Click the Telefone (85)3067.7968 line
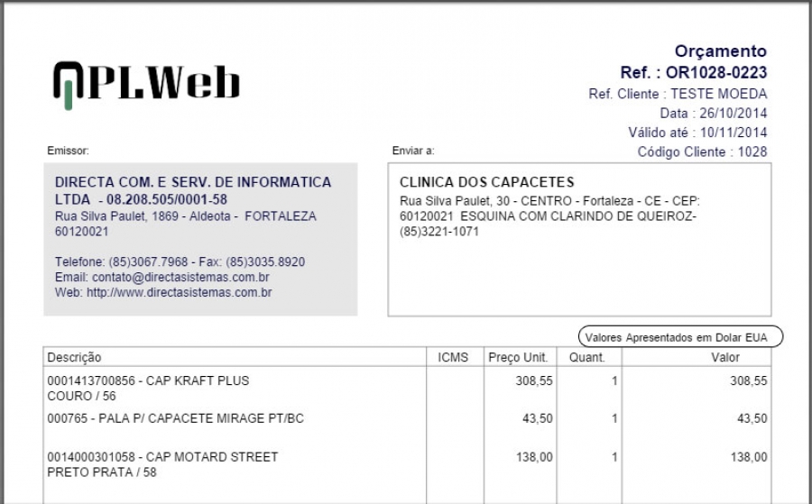The image size is (812, 504). 180,261
